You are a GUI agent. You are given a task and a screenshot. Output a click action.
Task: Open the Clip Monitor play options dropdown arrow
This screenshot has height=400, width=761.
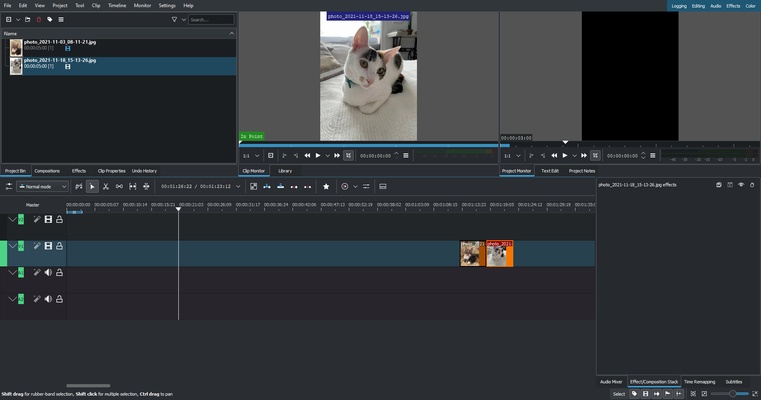328,156
